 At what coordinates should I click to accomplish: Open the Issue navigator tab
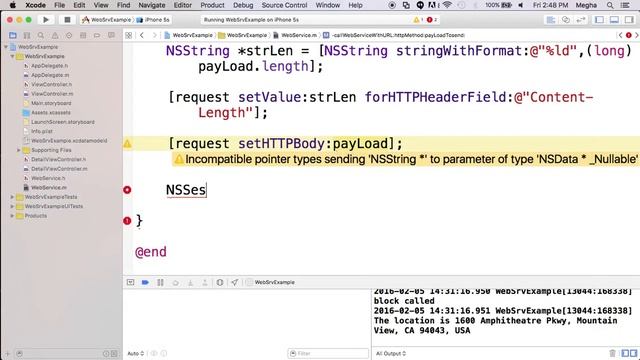[55, 36]
